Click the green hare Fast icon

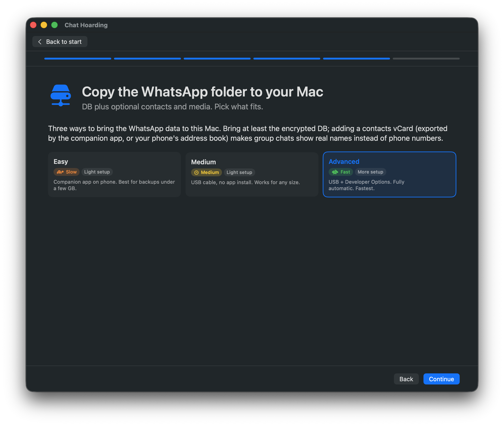click(335, 172)
